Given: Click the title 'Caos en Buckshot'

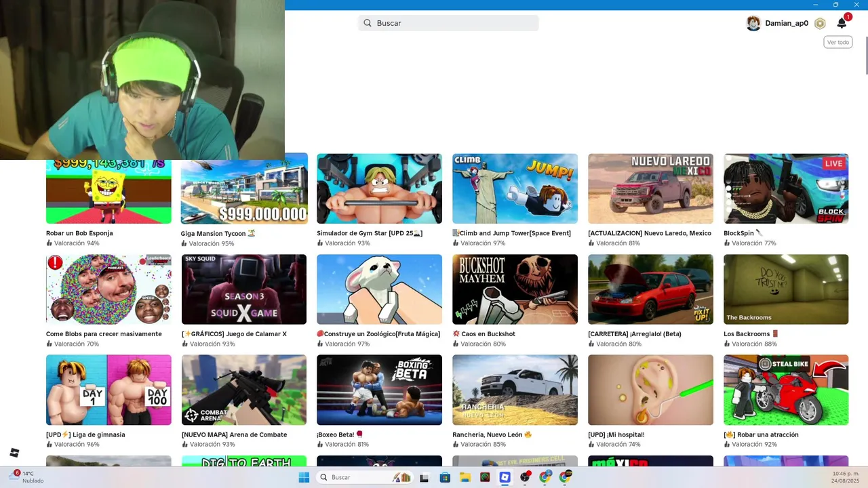Looking at the screenshot, I should point(484,334).
